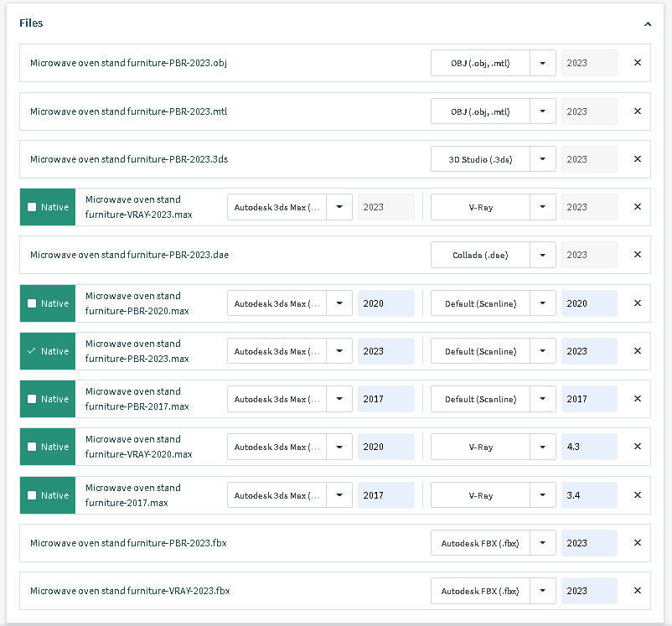
Task: Edit the 3.4 V-Ray version field
Action: [x=589, y=495]
